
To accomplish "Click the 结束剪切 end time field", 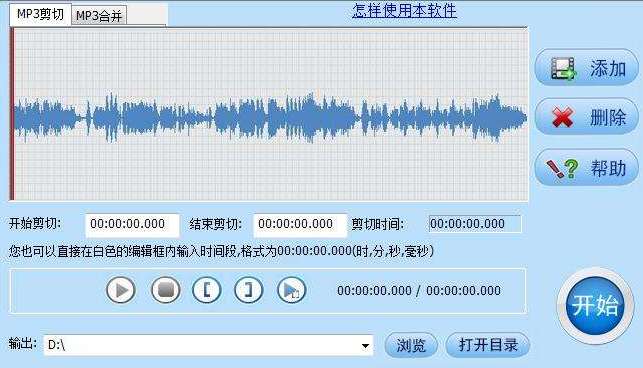I will (x=300, y=224).
